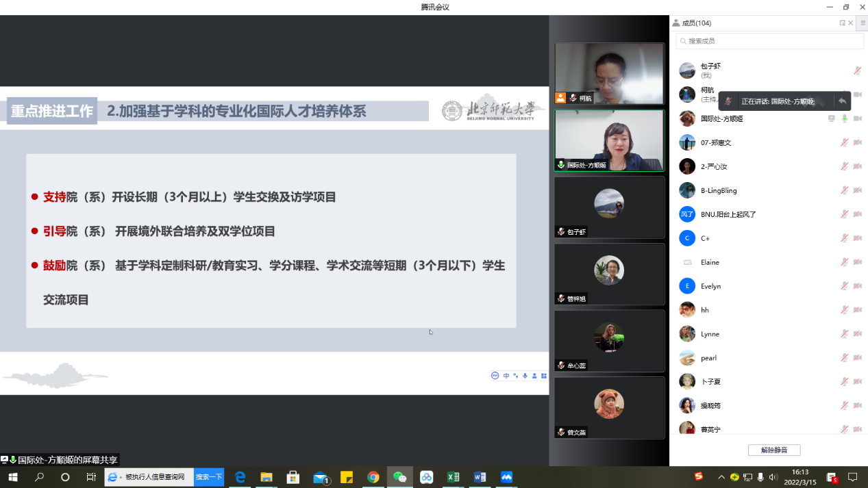Toggle microphone icon for 包子虾 (me)
868x488 pixels.
coord(857,70)
